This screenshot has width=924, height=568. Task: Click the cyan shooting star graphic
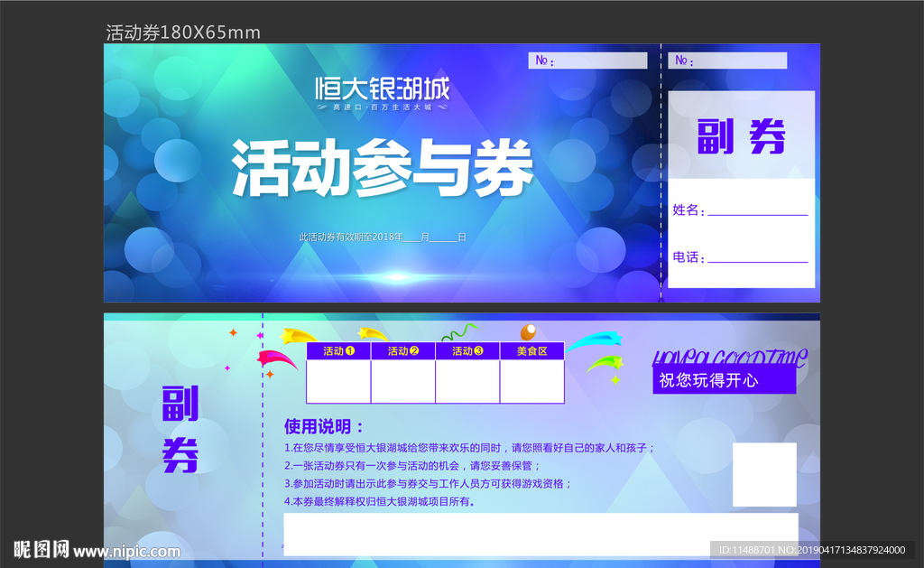595,341
